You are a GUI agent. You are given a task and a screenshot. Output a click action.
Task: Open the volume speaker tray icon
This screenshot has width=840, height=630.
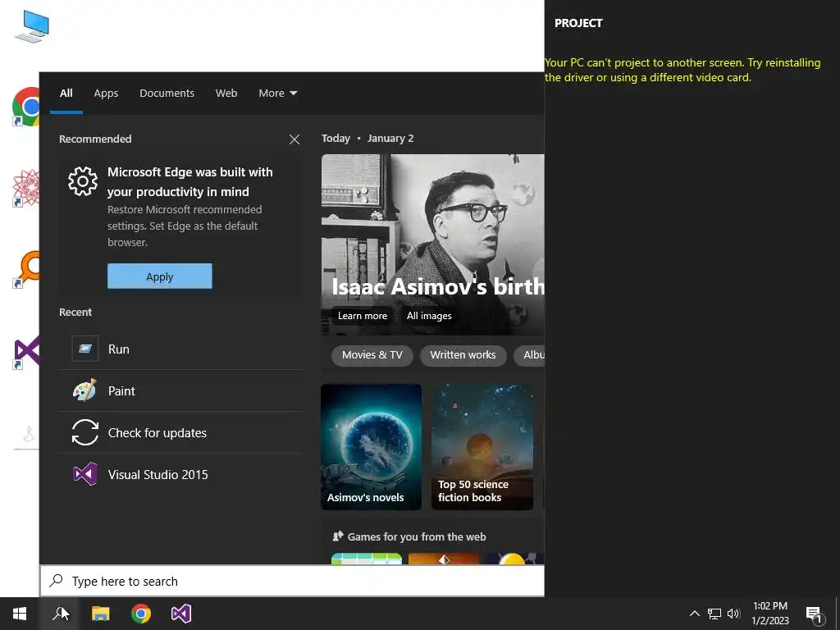pos(733,614)
